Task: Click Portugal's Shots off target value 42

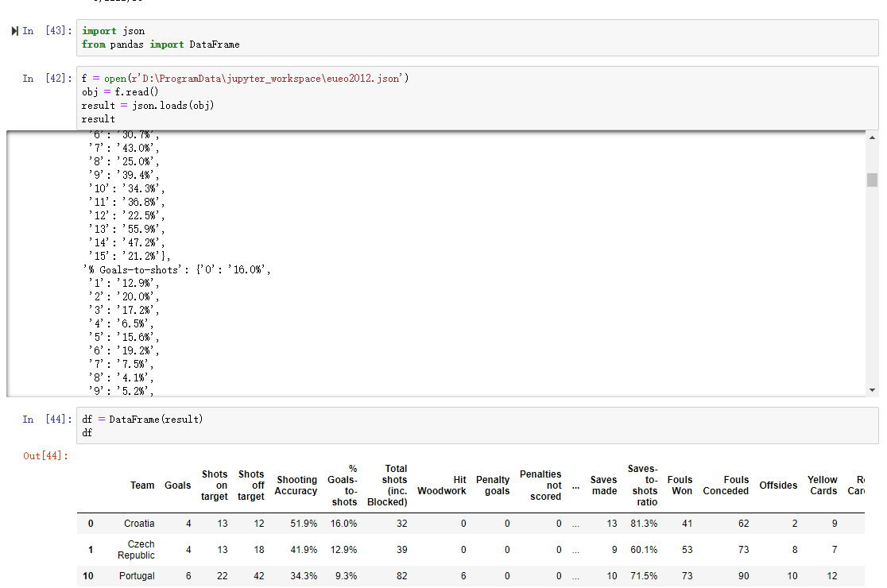Action: 259,576
